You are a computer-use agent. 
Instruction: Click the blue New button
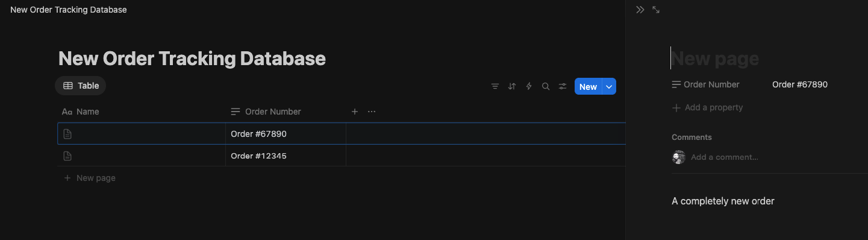[x=588, y=87]
